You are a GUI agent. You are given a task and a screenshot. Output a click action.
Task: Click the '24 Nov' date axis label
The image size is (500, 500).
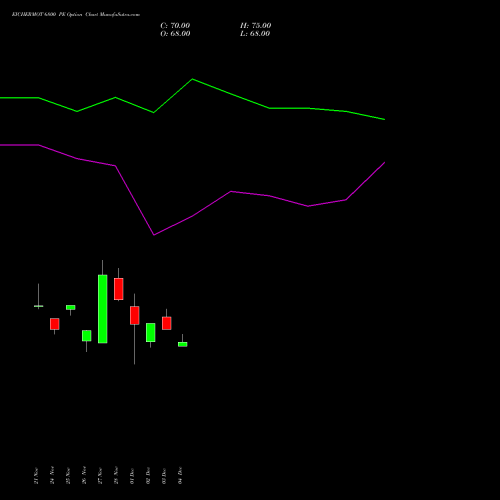click(x=52, y=475)
